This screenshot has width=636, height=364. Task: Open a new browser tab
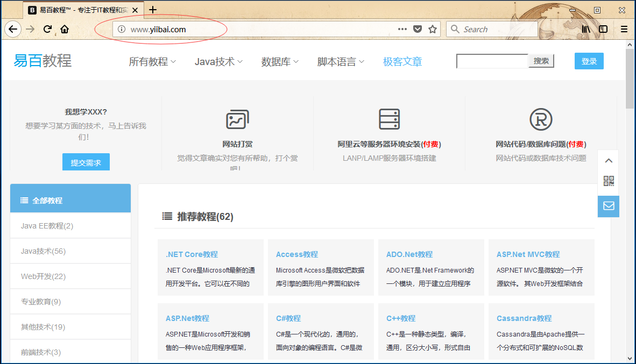(153, 10)
